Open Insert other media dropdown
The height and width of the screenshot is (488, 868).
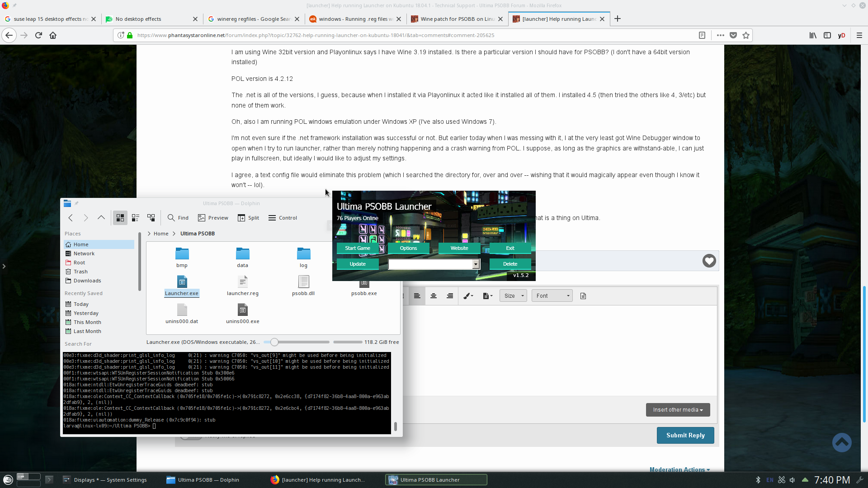[x=678, y=410]
